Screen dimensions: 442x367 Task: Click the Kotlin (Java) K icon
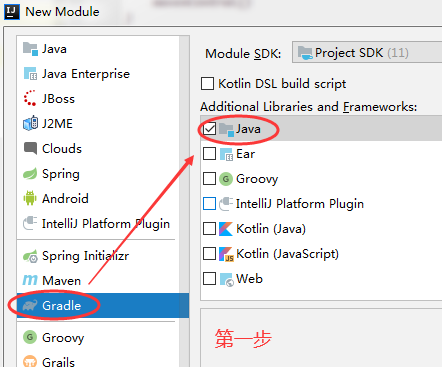coord(226,229)
